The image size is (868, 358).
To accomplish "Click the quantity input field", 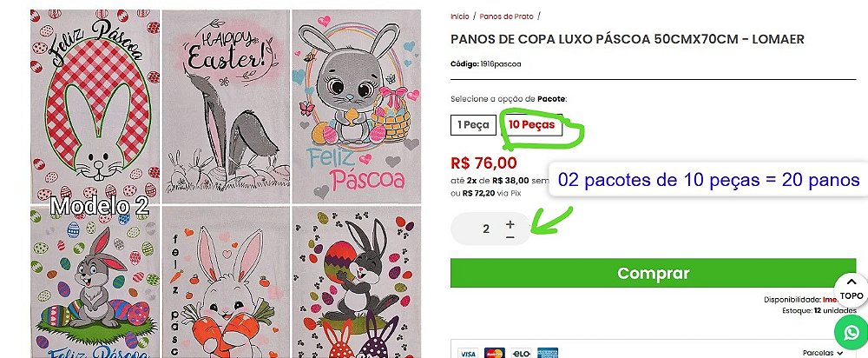I will (x=486, y=229).
